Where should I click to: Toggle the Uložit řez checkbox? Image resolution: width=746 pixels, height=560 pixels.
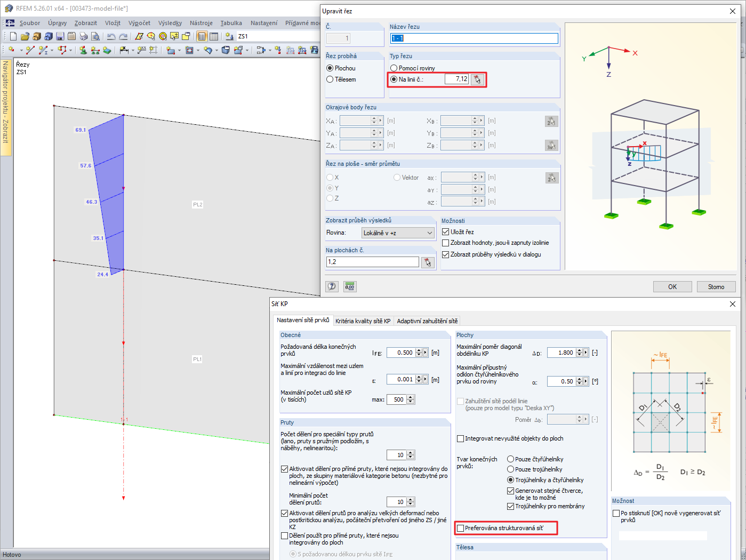point(446,232)
